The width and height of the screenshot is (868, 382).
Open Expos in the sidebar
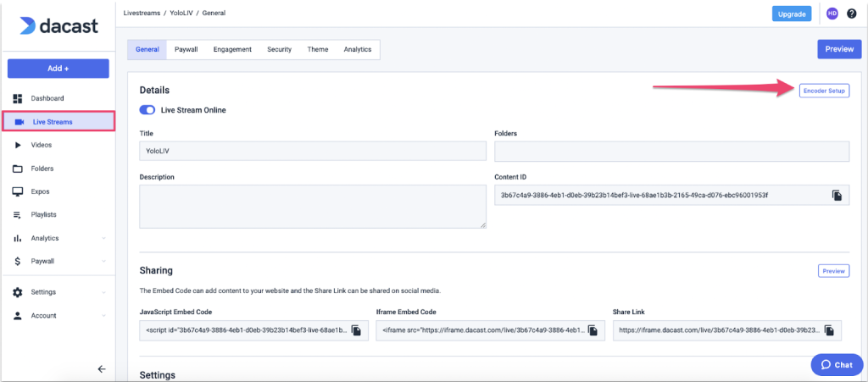[41, 191]
